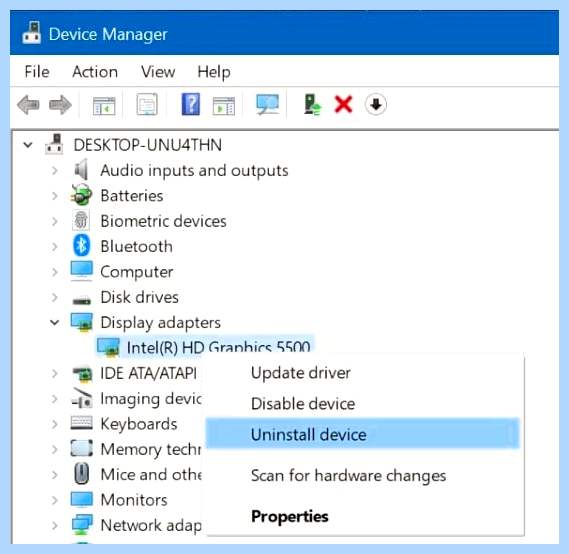Open Help via blue question mark icon
The height and width of the screenshot is (554, 569).
(x=191, y=104)
